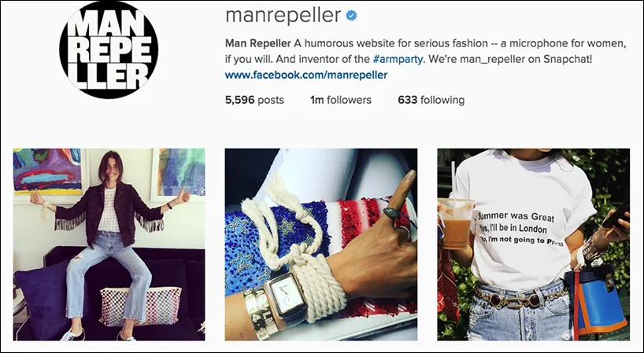Open the Summer was Great t-shirt photo
The image size is (644, 353).
point(533,245)
